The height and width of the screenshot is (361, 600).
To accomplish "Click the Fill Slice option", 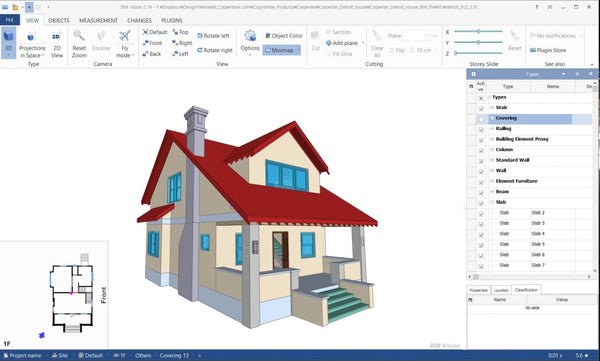I will (339, 54).
